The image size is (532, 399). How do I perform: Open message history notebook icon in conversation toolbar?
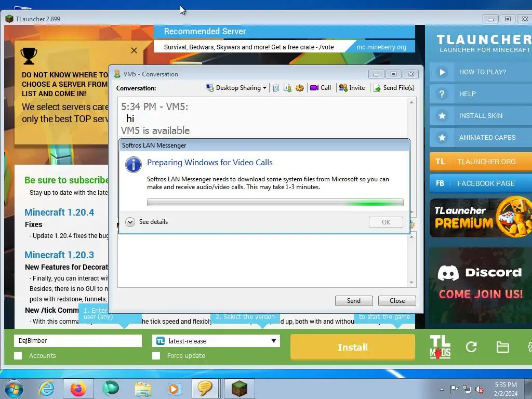(275, 88)
